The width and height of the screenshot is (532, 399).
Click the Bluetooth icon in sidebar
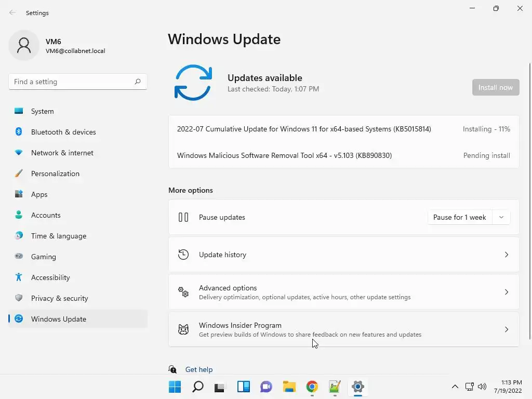19,131
